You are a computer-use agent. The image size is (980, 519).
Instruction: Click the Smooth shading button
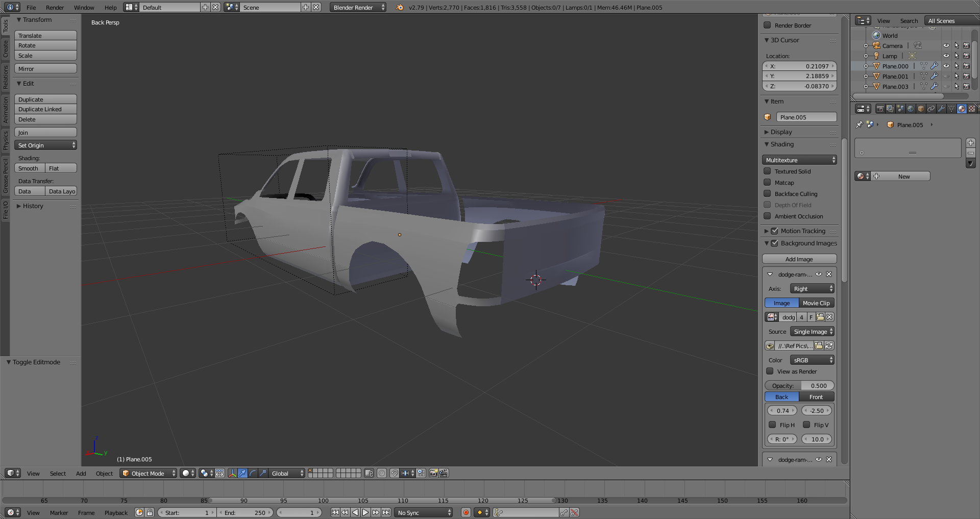click(x=30, y=168)
